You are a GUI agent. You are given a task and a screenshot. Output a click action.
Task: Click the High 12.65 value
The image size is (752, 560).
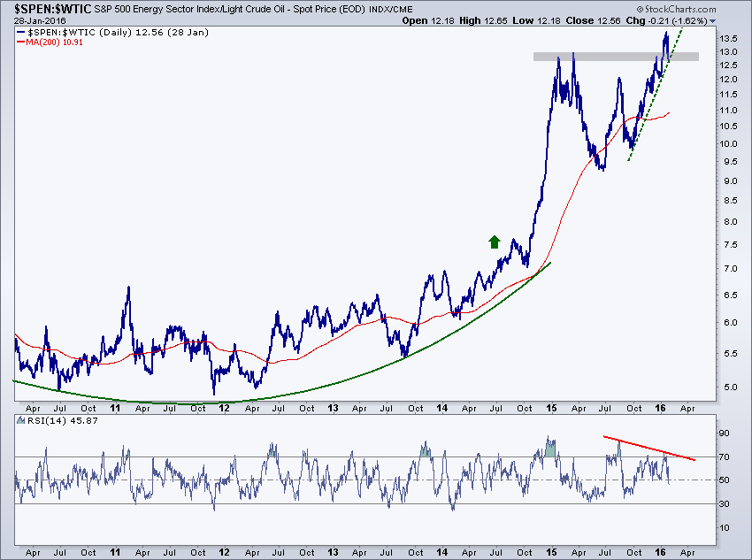pos(483,20)
